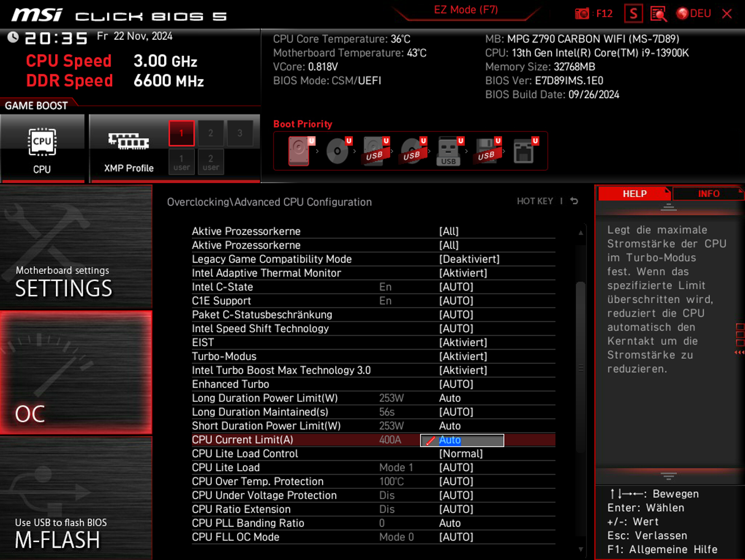Open Paket C-Statusbeschränkung AUTO options
The height and width of the screenshot is (560, 745).
(456, 315)
